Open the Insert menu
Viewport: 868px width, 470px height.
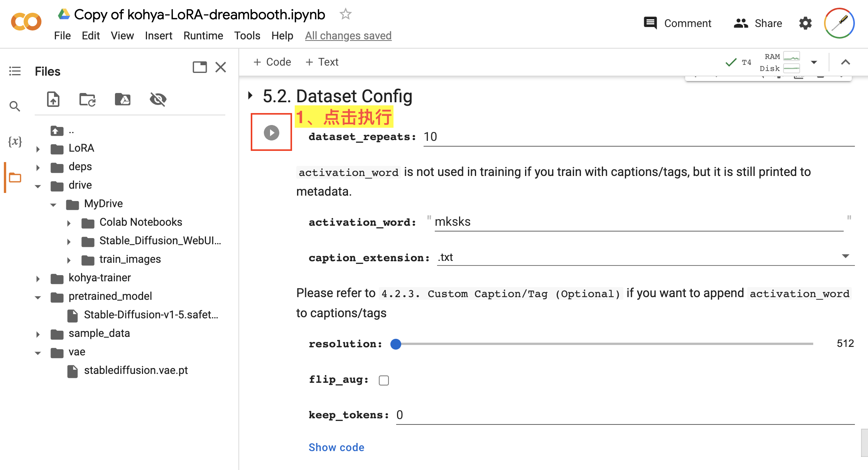[159, 36]
